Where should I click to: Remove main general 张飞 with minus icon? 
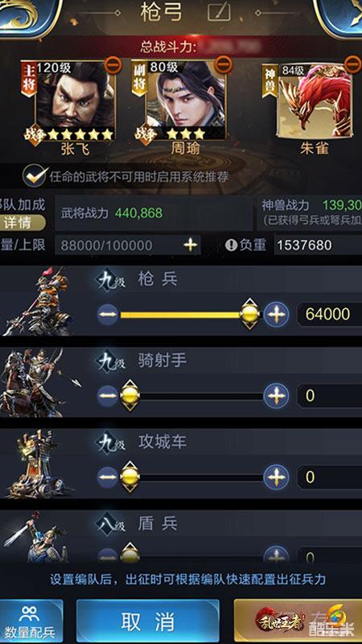[113, 66]
